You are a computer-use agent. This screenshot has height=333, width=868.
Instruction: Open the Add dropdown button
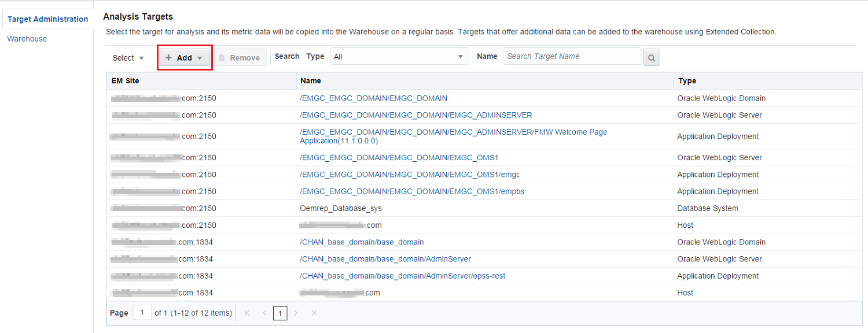[185, 58]
